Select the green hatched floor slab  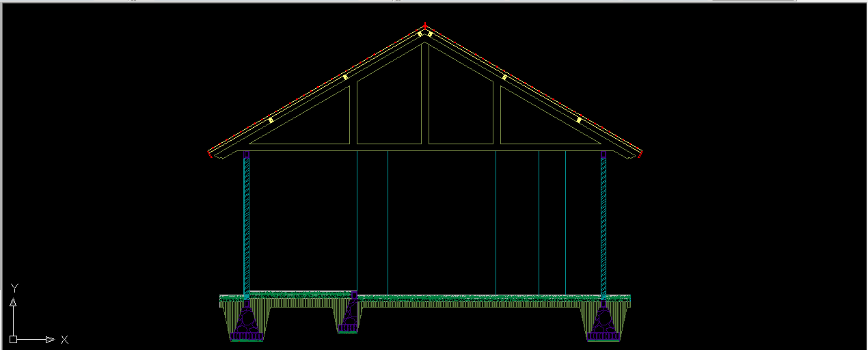[425, 299]
